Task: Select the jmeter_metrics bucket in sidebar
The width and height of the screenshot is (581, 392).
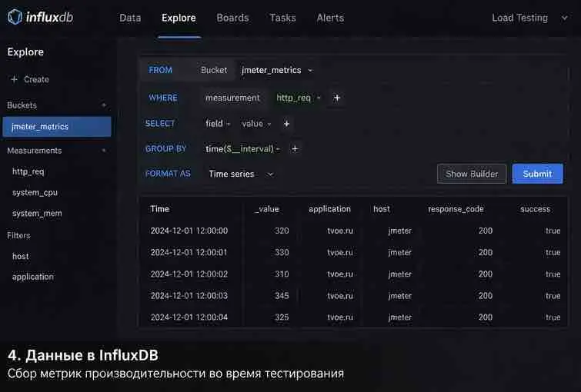Action: pyautogui.click(x=57, y=127)
